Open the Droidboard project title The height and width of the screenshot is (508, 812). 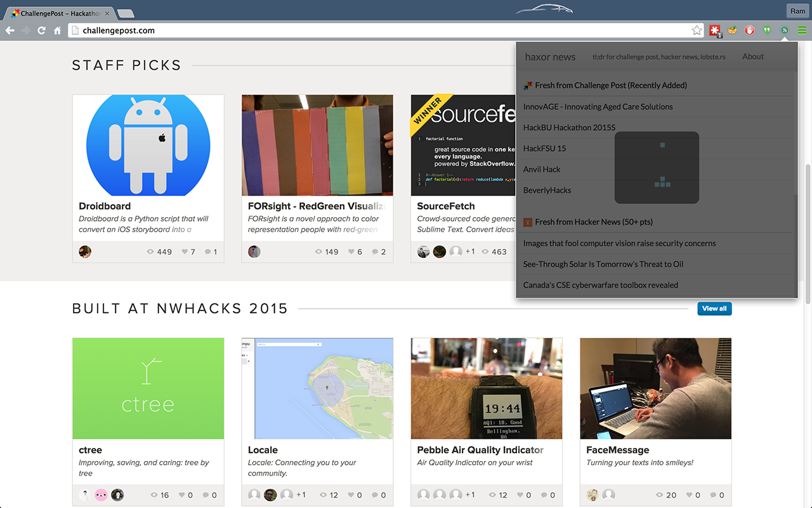click(x=105, y=206)
